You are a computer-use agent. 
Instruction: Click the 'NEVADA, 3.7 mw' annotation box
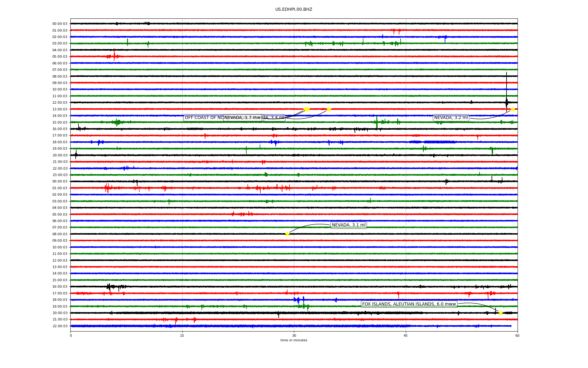tap(243, 118)
